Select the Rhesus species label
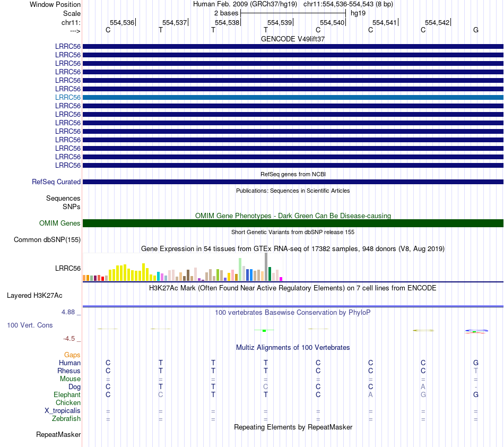 pyautogui.click(x=69, y=371)
